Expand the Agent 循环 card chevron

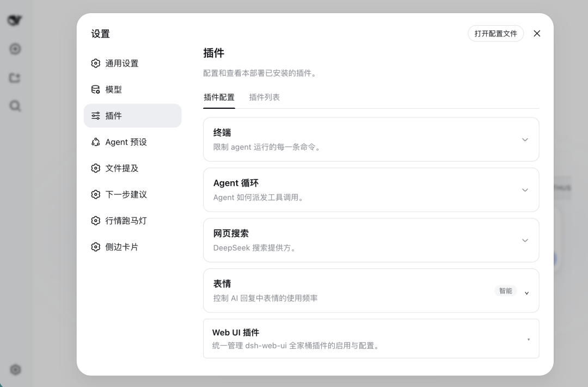(525, 190)
